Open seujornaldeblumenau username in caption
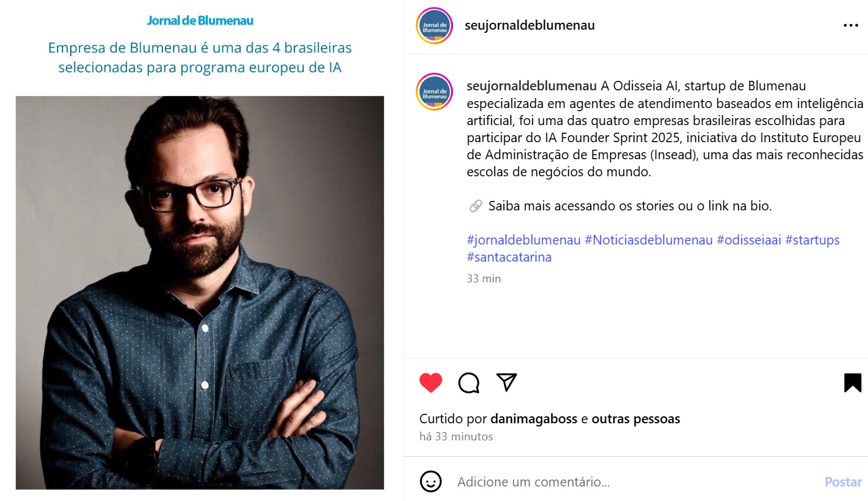868x501 pixels. point(532,86)
